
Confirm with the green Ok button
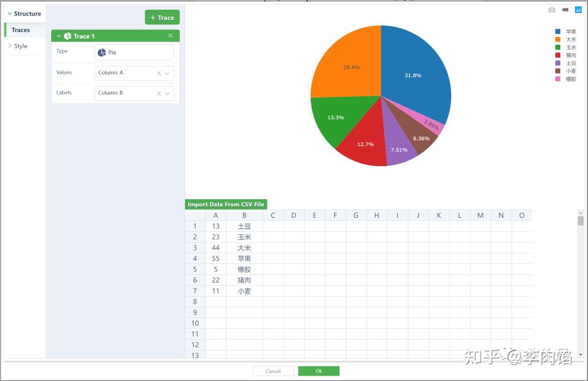pos(318,371)
